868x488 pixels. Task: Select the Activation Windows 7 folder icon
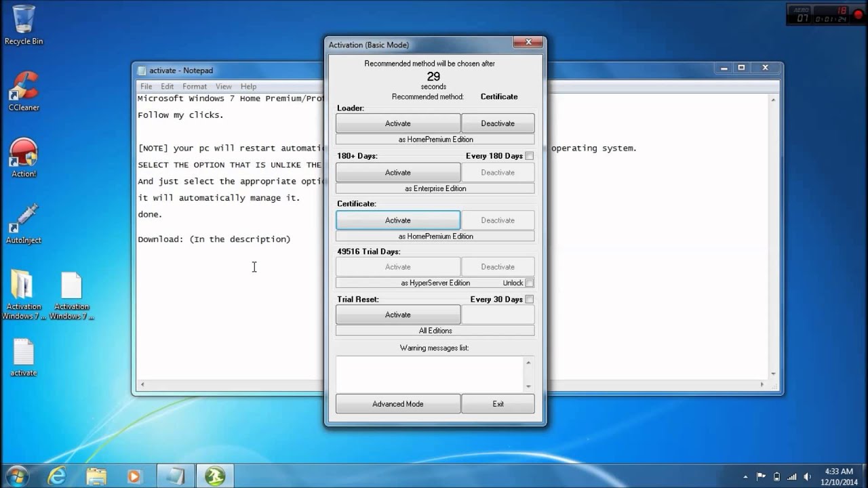23,296
